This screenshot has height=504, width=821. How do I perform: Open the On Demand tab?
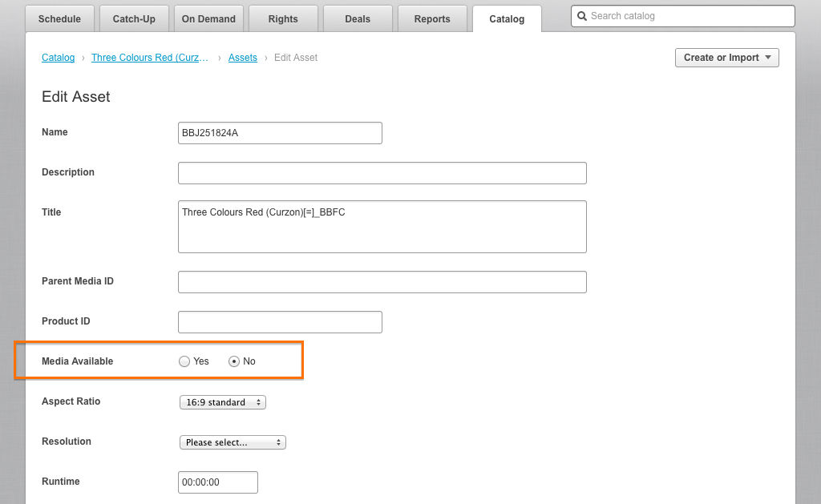point(208,19)
